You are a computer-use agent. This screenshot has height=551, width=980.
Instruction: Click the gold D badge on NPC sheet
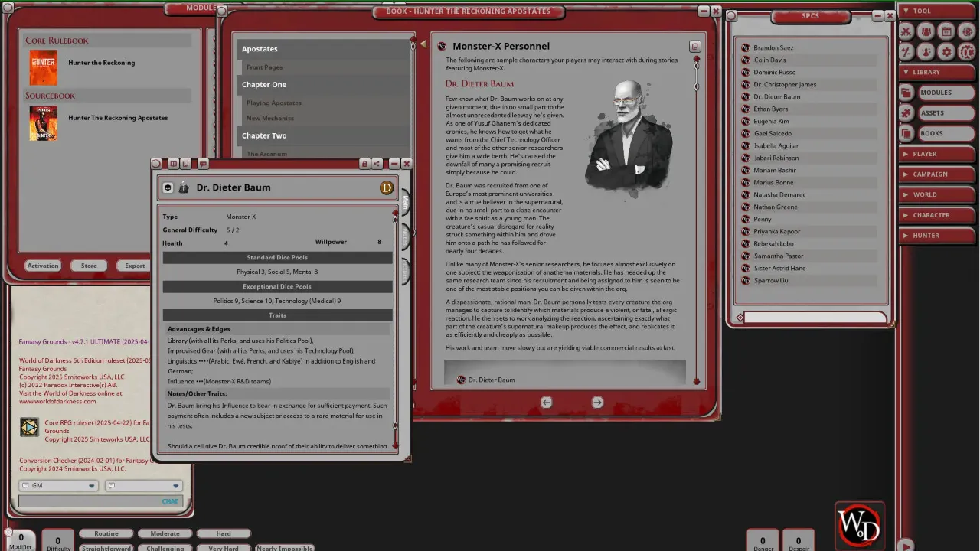(387, 187)
